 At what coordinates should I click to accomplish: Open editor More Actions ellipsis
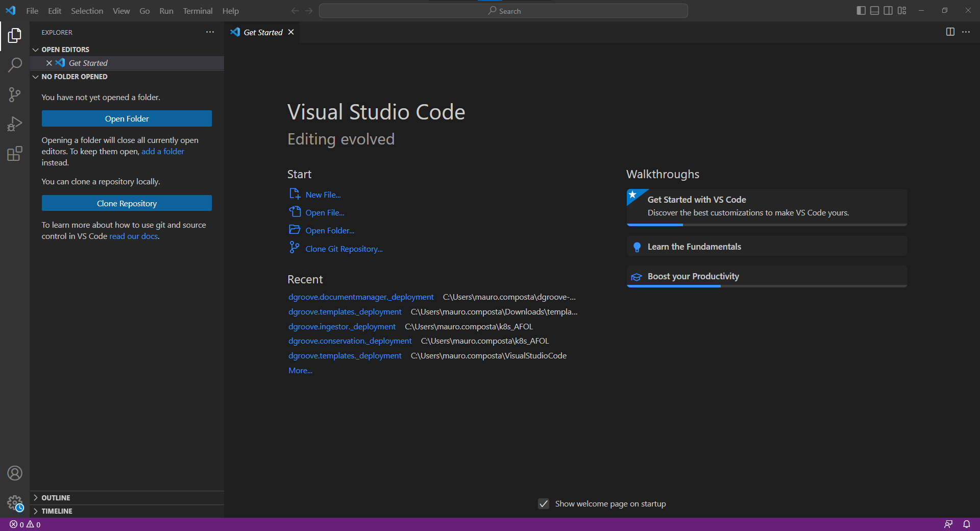coord(966,32)
